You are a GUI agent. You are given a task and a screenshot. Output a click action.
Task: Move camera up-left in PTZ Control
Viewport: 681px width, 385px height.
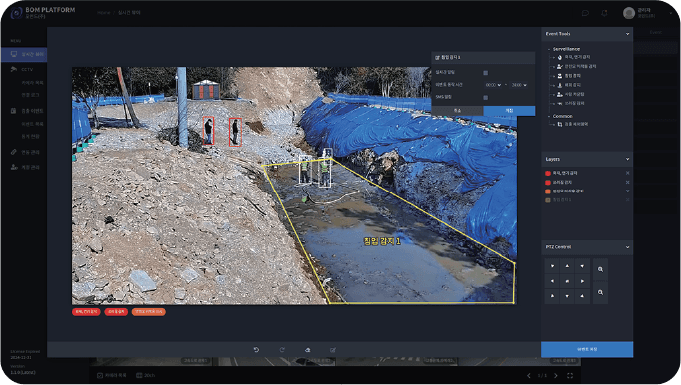(552, 266)
